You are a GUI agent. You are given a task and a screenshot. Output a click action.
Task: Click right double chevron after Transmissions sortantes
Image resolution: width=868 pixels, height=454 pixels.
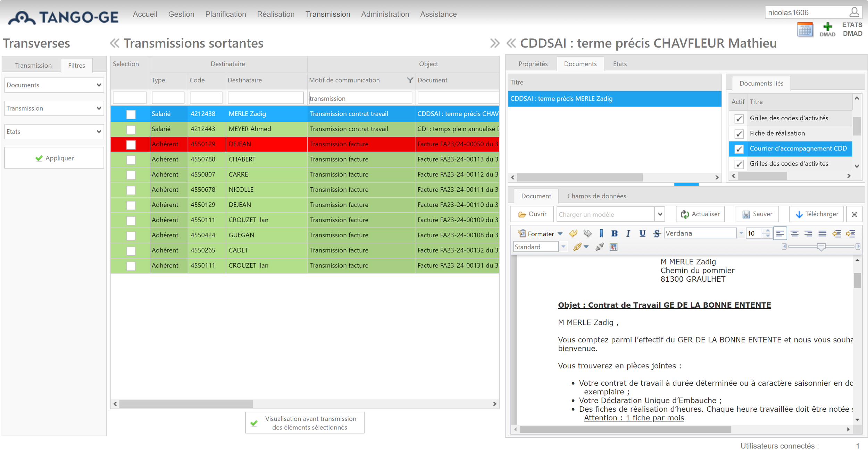click(x=495, y=43)
